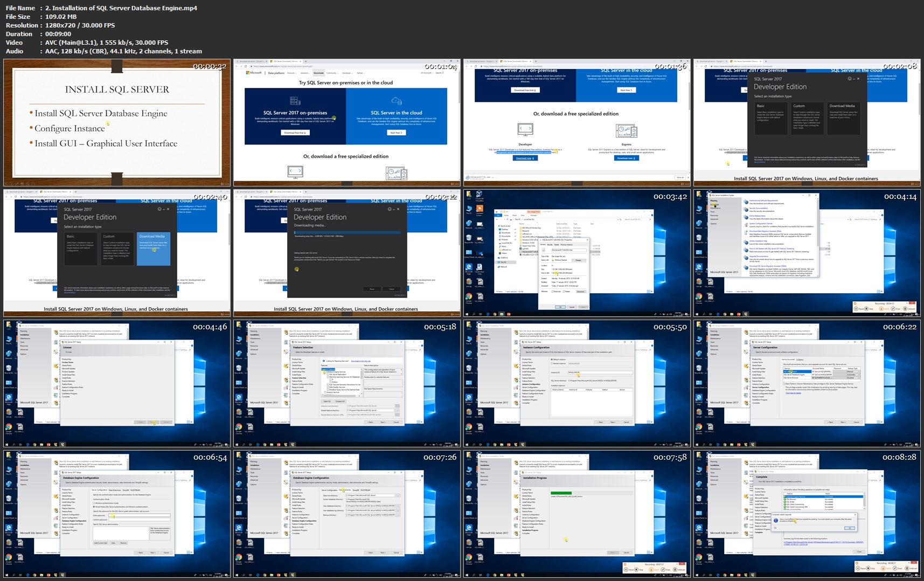Viewport: 924px width, 581px height.
Task: Select the Basic tile in the 00:02:40 frame
Action: [80, 249]
